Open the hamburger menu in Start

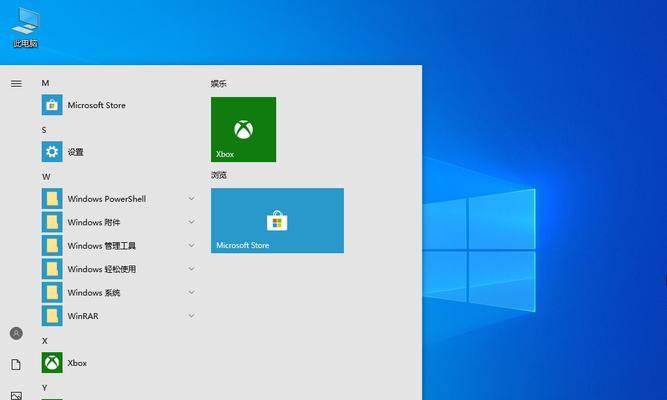tap(16, 84)
